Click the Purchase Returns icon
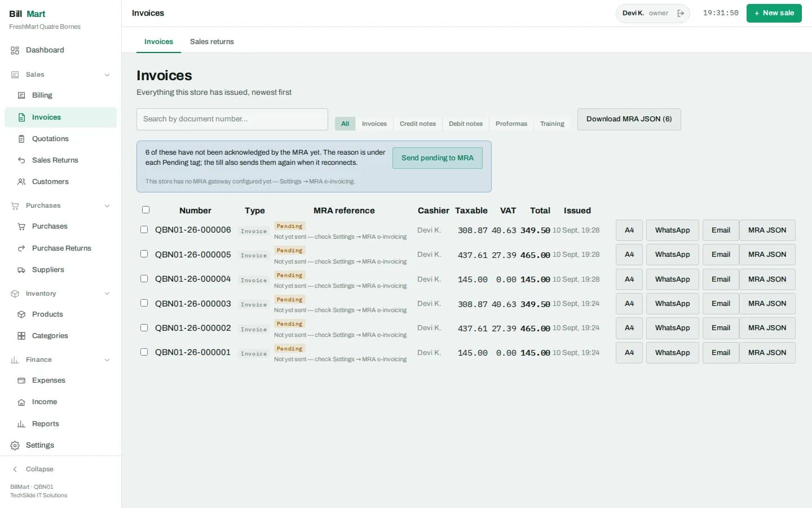 pyautogui.click(x=21, y=248)
